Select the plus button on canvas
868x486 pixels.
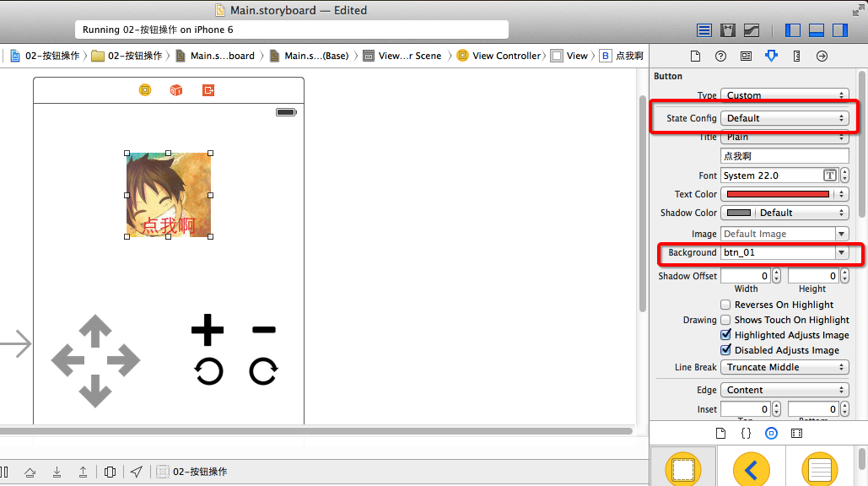(208, 330)
